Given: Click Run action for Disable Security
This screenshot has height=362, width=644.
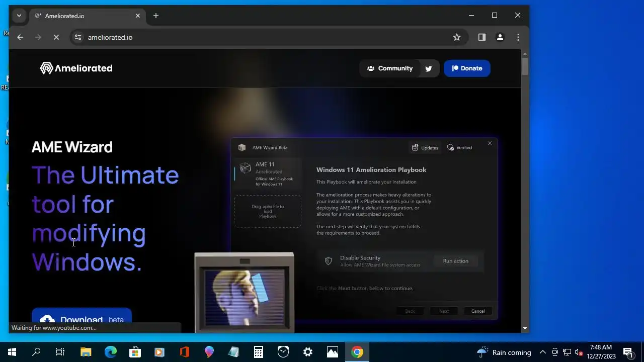Looking at the screenshot, I should pos(455,261).
